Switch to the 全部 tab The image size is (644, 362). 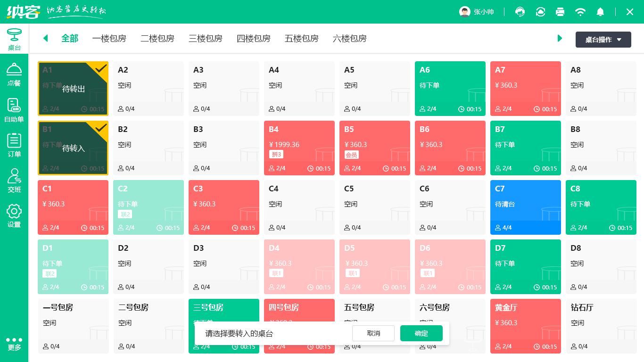click(x=70, y=39)
